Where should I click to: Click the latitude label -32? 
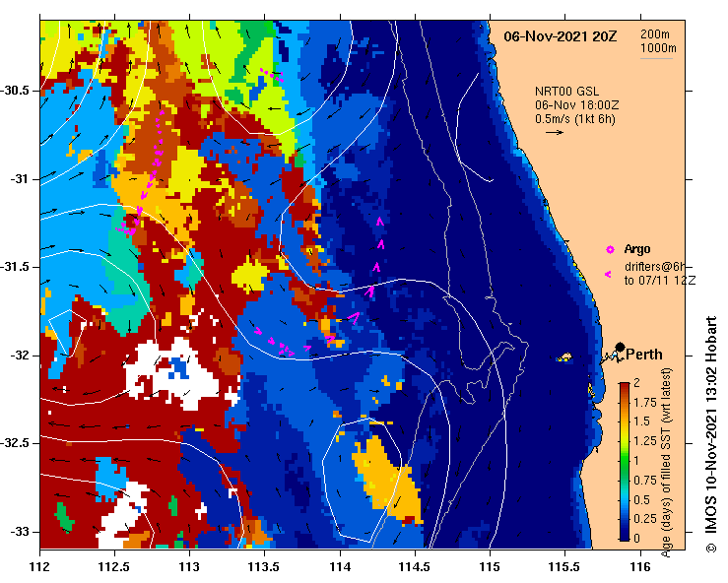(x=21, y=356)
